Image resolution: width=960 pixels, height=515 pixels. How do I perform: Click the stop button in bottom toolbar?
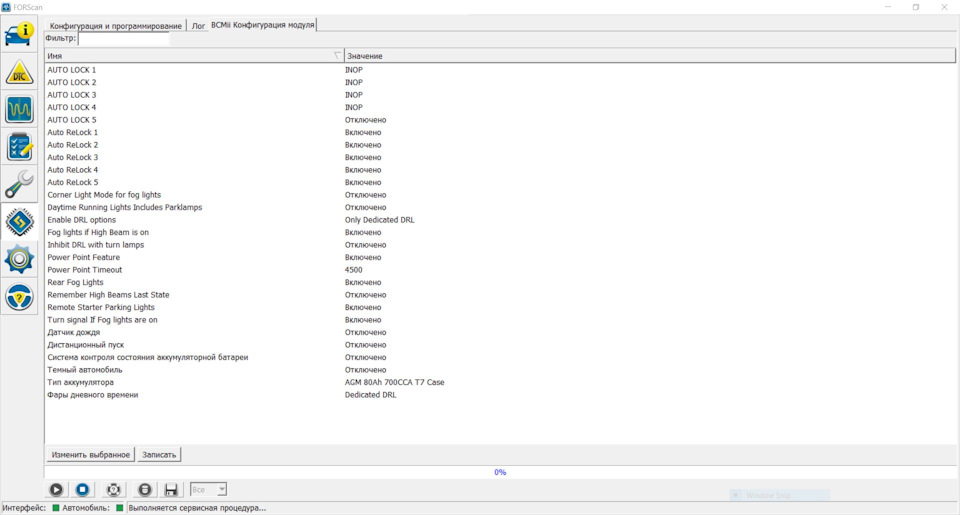83,489
